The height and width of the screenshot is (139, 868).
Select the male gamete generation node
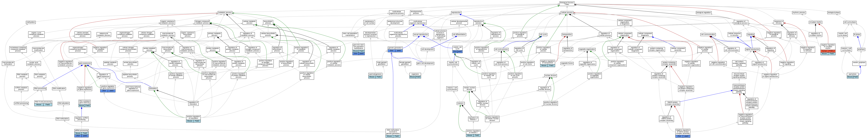[381, 63]
